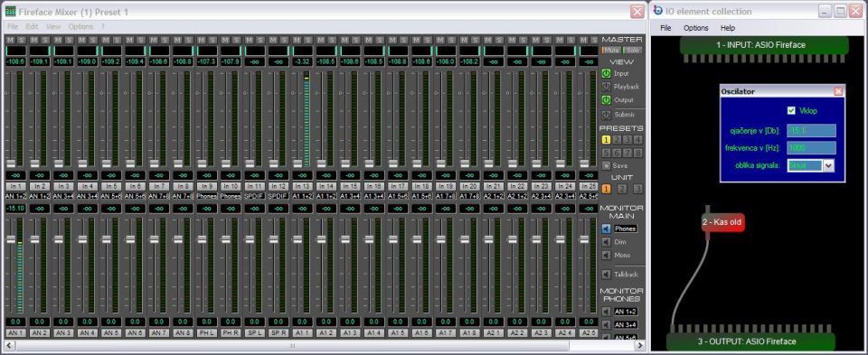
Task: Toggle the Input view power icon
Action: pos(606,73)
